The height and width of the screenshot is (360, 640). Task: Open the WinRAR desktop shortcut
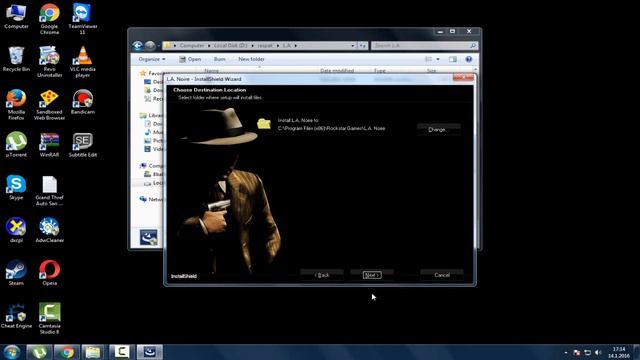pyautogui.click(x=49, y=144)
